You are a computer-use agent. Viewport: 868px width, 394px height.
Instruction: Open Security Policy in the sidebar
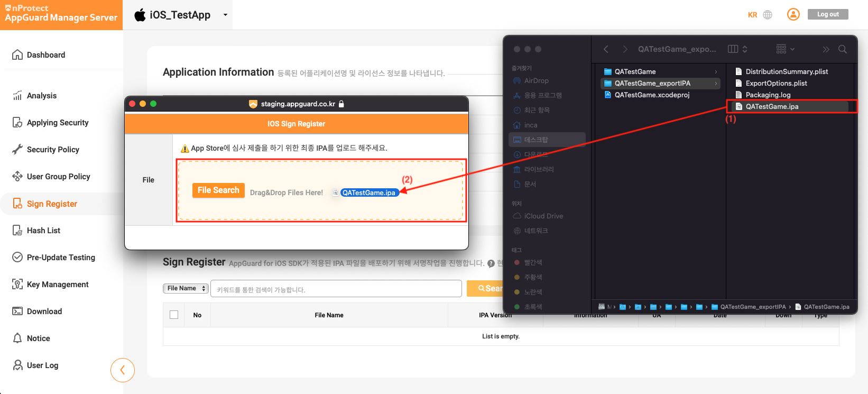[x=53, y=150]
